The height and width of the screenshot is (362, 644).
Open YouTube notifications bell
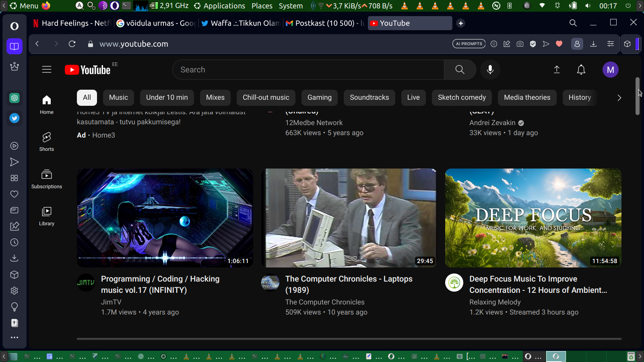point(581,70)
